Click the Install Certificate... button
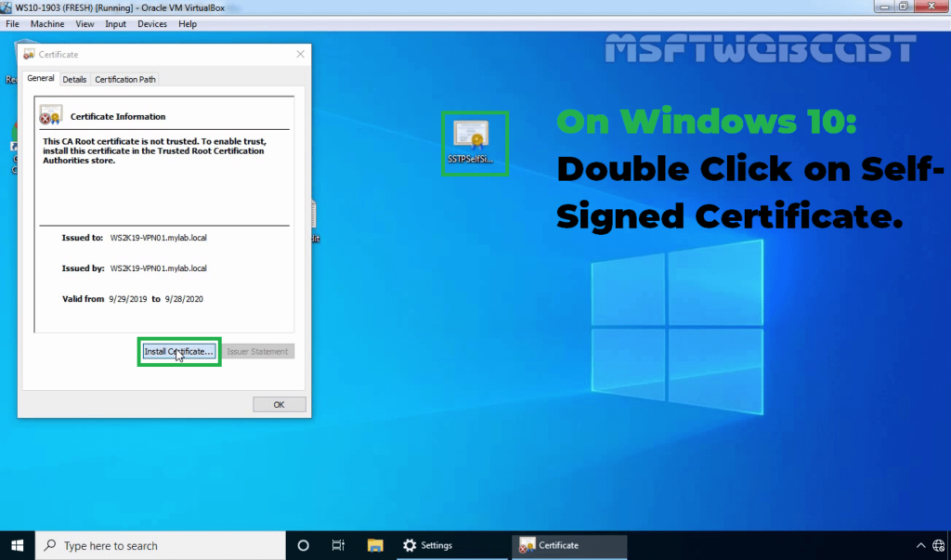 coord(179,351)
